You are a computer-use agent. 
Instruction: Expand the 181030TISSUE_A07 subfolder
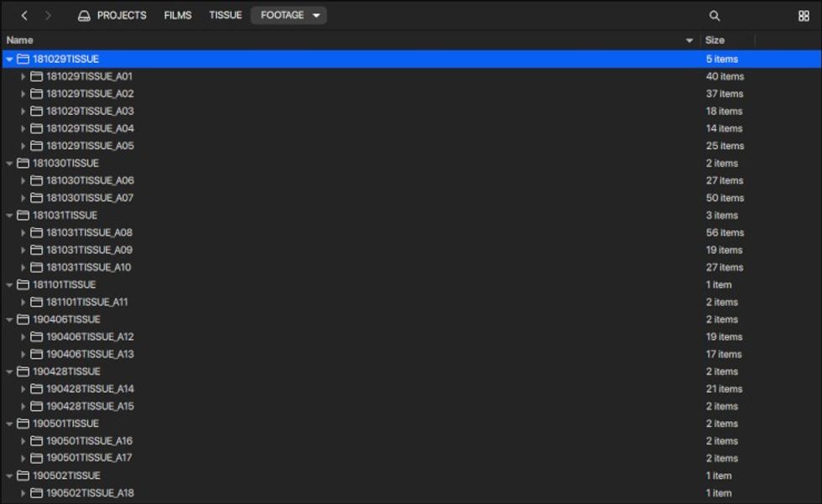pos(23,198)
